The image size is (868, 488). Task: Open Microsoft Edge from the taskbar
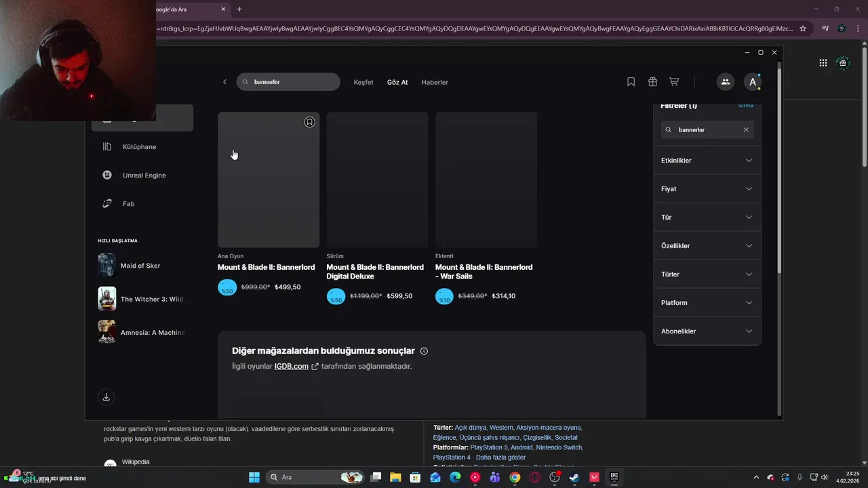point(455,477)
